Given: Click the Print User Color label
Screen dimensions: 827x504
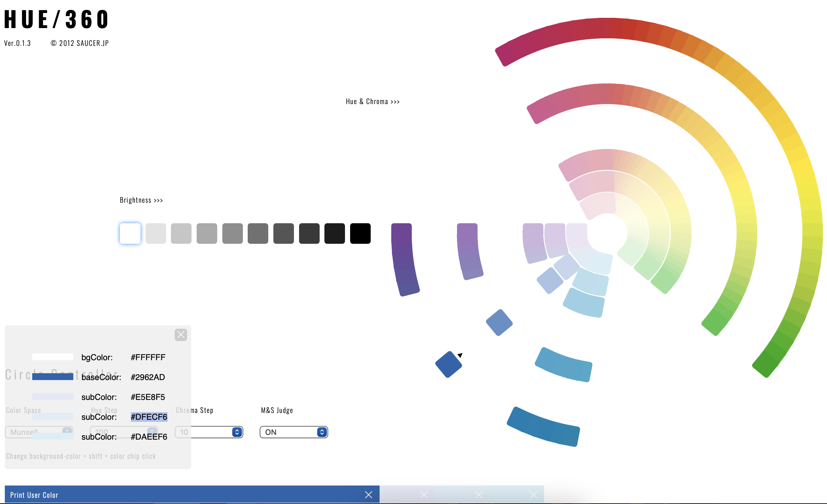Looking at the screenshot, I should [34, 495].
